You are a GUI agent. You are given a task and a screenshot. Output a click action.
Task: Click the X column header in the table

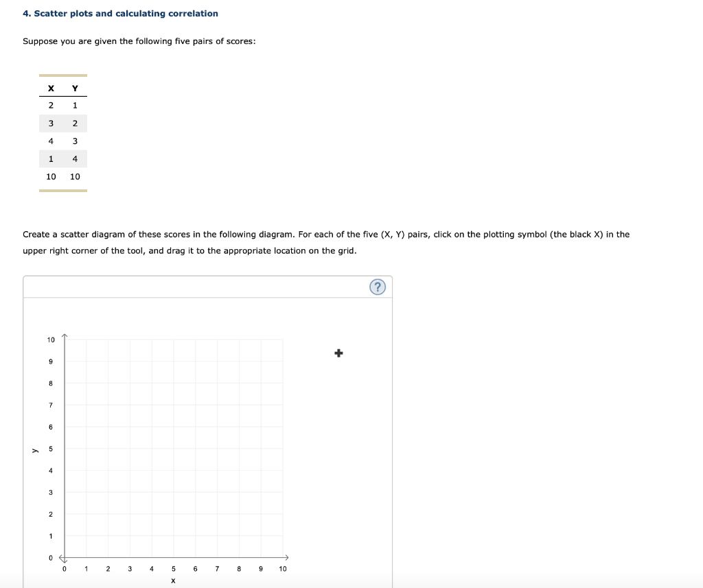(51, 87)
